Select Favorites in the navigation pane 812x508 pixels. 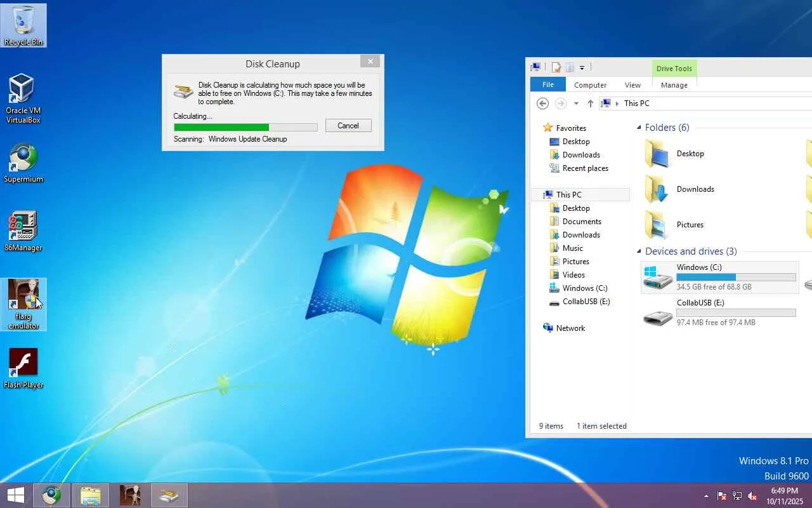click(571, 128)
